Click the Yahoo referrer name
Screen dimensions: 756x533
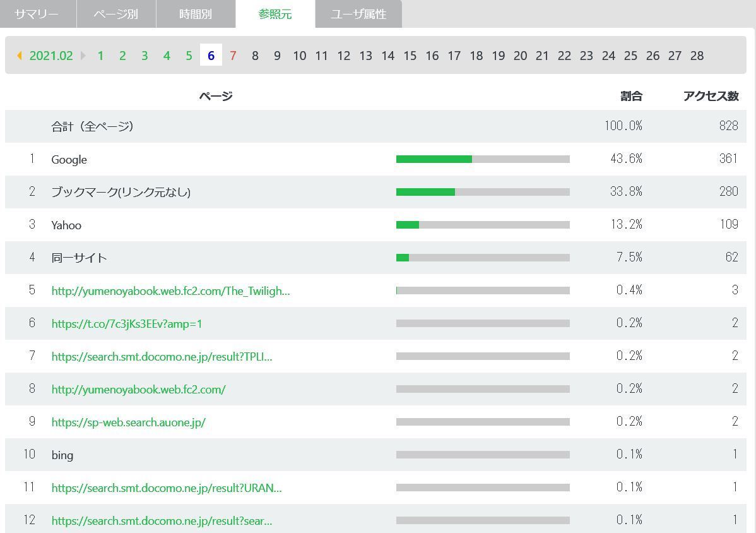66,225
